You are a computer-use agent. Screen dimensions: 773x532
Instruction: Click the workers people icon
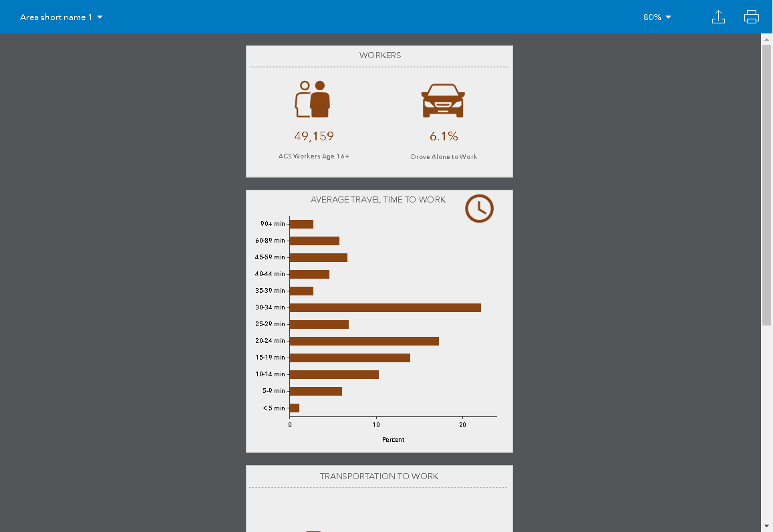tap(313, 99)
